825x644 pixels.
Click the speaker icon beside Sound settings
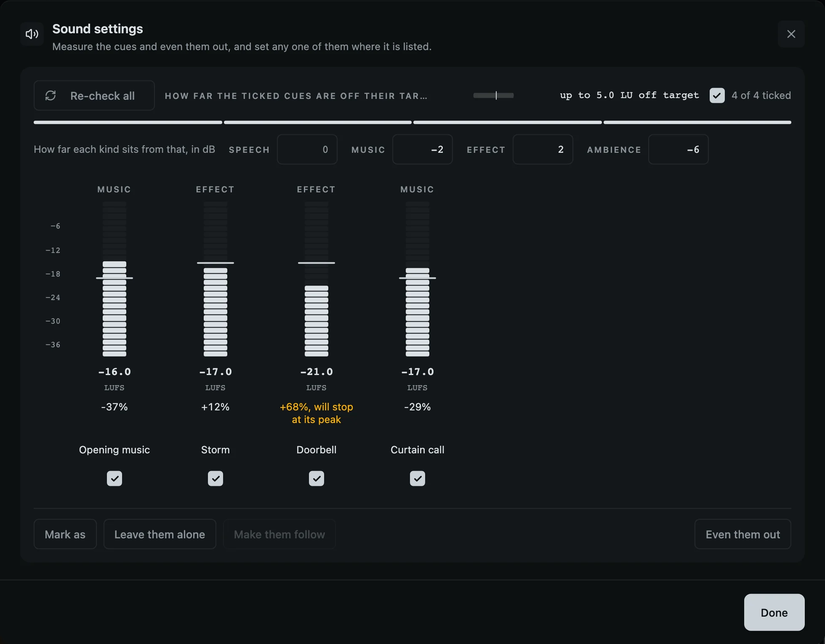tap(32, 34)
